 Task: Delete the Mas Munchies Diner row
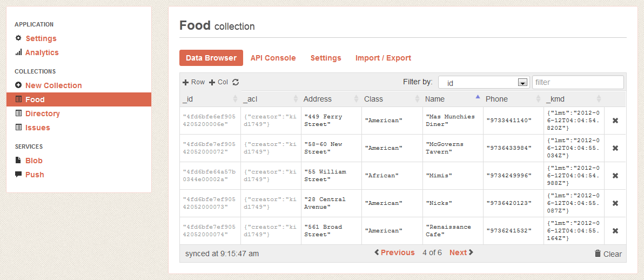tap(615, 121)
